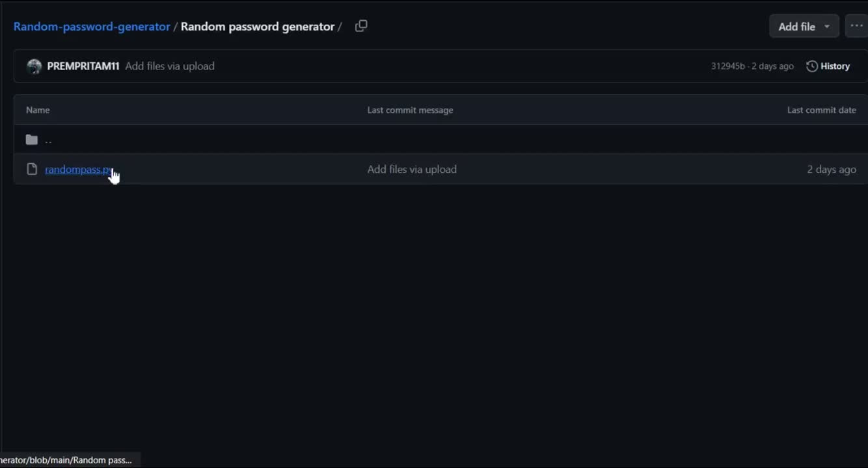Click the Name column header
The width and height of the screenshot is (868, 468).
click(38, 110)
